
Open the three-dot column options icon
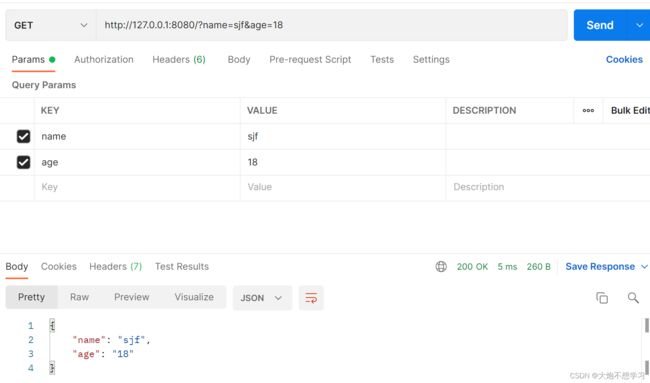pos(588,111)
